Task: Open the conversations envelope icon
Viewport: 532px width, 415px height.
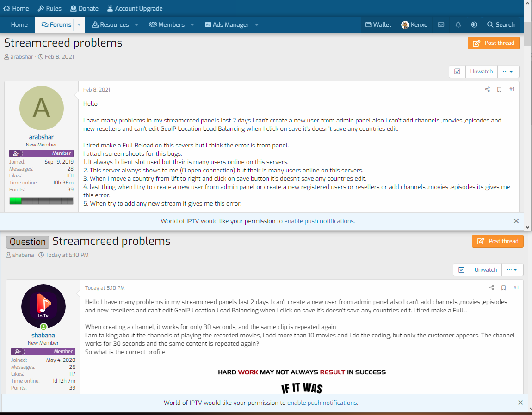Action: pos(441,25)
